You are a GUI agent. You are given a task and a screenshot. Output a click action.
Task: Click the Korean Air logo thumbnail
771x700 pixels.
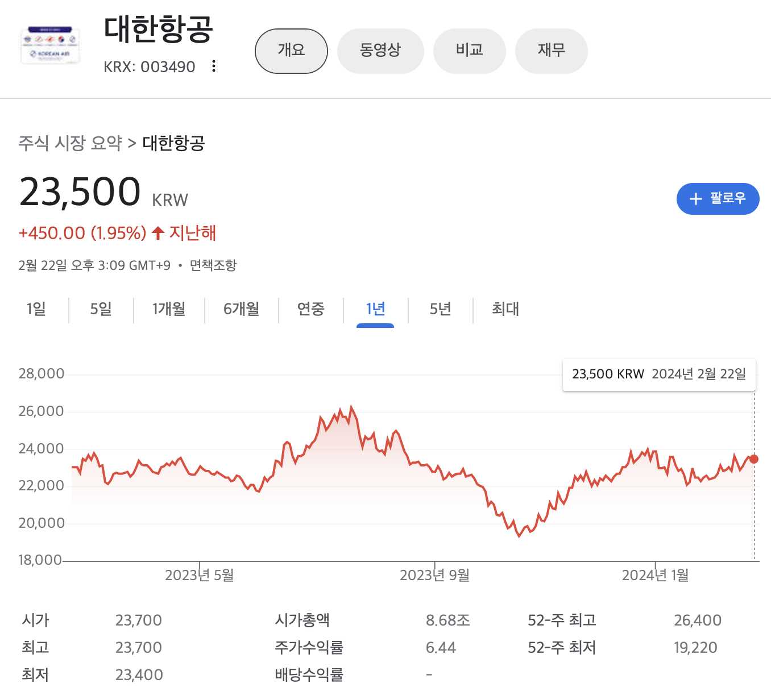50,45
